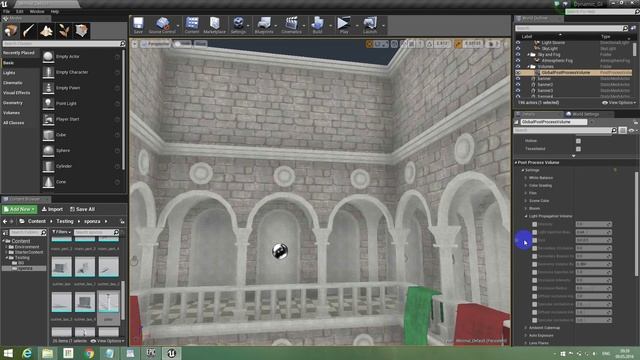Expand the White Balance section

[526, 178]
